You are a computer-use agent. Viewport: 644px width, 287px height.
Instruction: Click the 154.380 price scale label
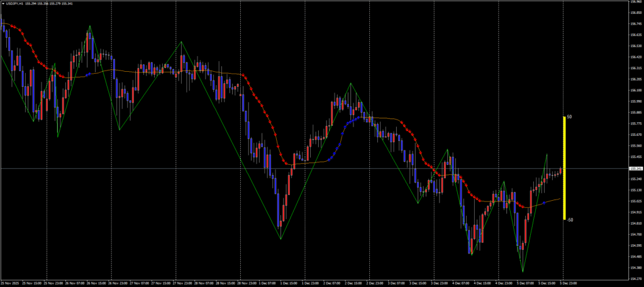point(635,268)
